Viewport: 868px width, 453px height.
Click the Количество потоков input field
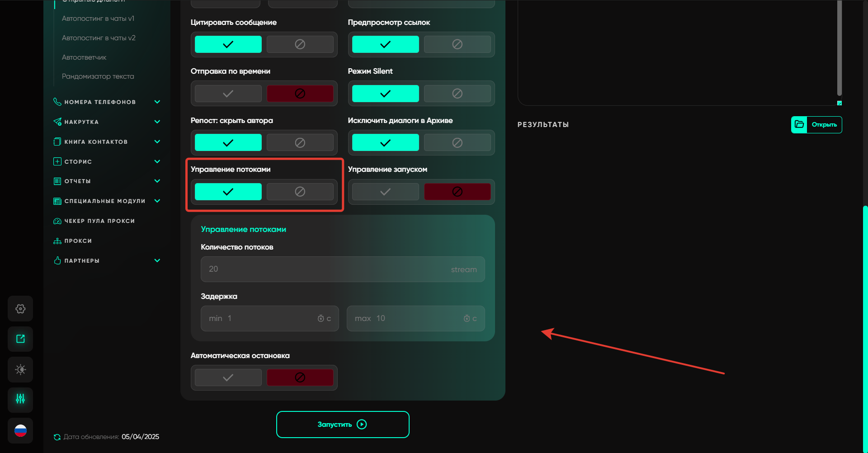click(x=325, y=269)
